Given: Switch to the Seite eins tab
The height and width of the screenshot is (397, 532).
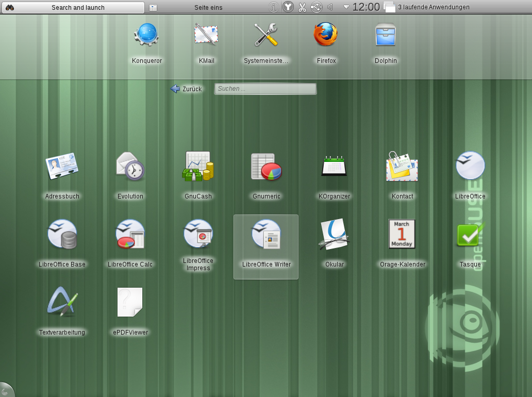Looking at the screenshot, I should click(208, 7).
